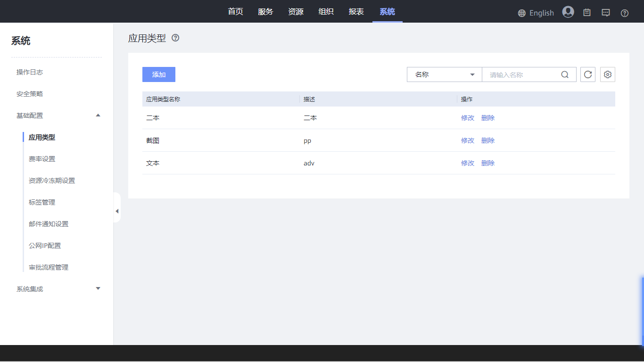This screenshot has height=362, width=644.
Task: Open 费率设置 in the sidebar
Action: 42,159
